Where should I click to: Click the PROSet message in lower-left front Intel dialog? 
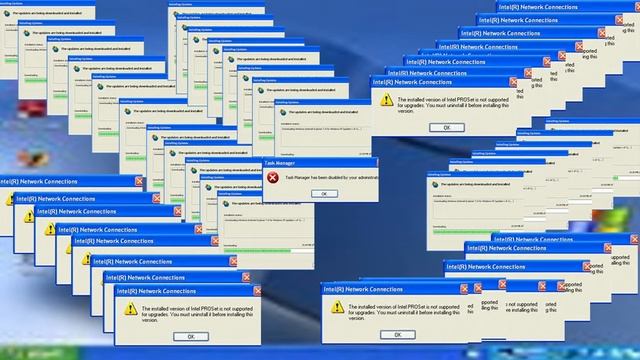point(197,314)
